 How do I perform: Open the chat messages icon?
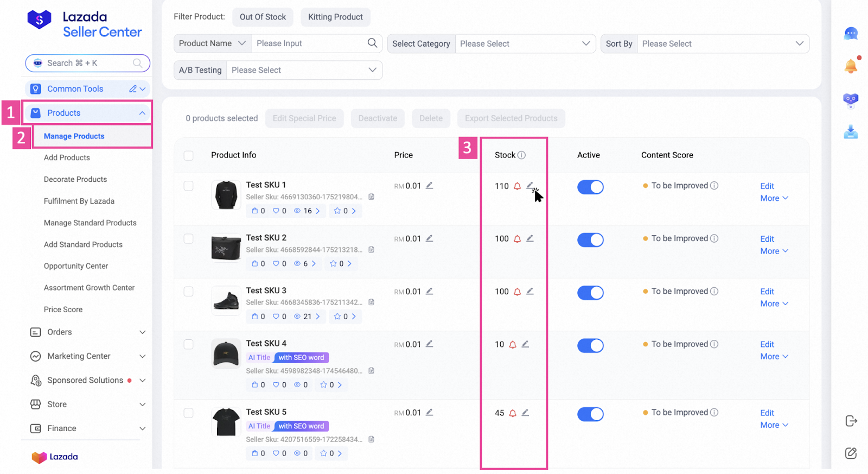851,34
